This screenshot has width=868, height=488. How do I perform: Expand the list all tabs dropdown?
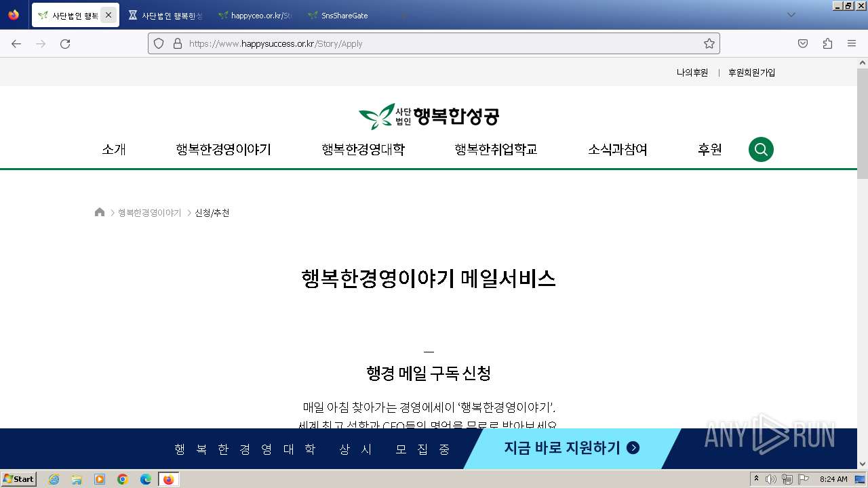click(791, 15)
